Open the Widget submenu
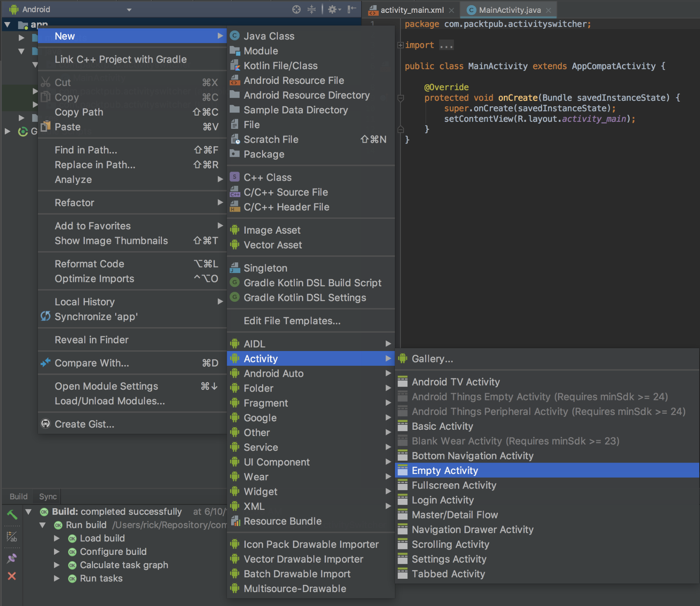The width and height of the screenshot is (700, 606). coord(311,491)
